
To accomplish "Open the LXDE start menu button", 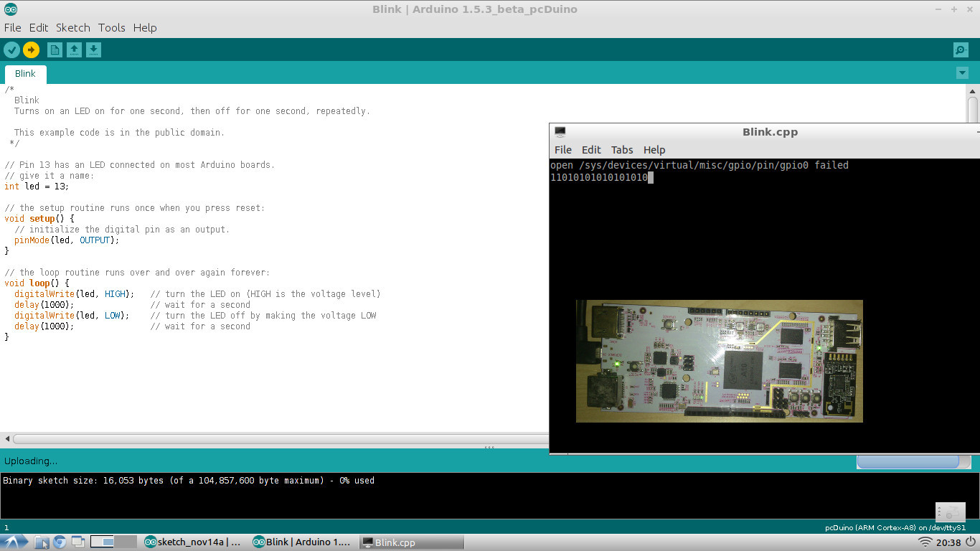I will pyautogui.click(x=15, y=542).
